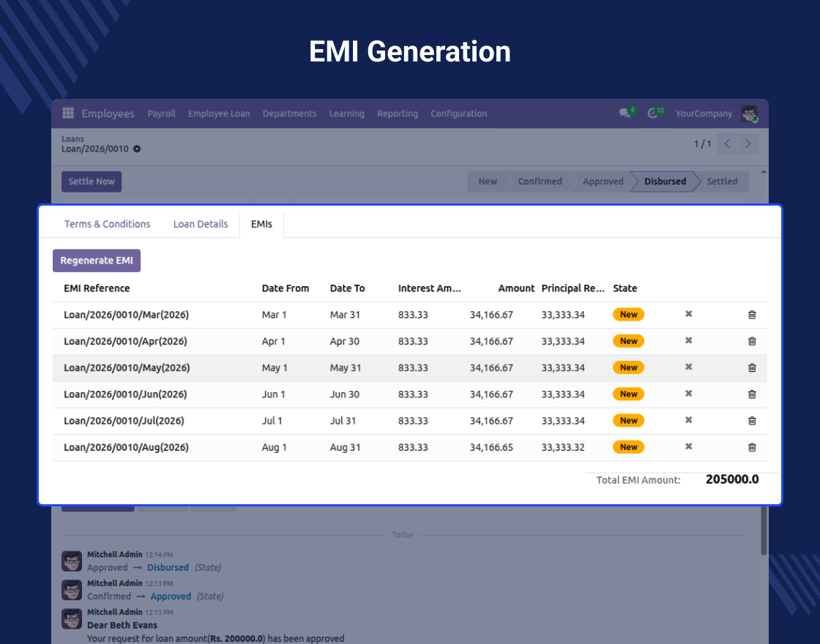Sort by the Date From column header
820x644 pixels.
click(286, 288)
